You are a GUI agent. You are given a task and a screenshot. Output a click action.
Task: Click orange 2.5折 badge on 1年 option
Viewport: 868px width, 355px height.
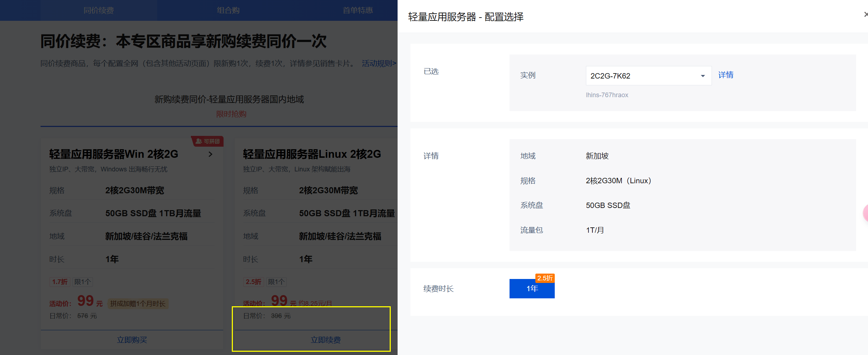pyautogui.click(x=545, y=278)
